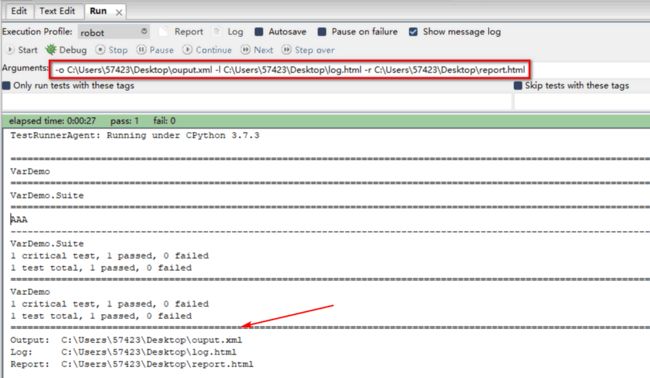
Task: Click the only-run tags input box
Action: 256,101
